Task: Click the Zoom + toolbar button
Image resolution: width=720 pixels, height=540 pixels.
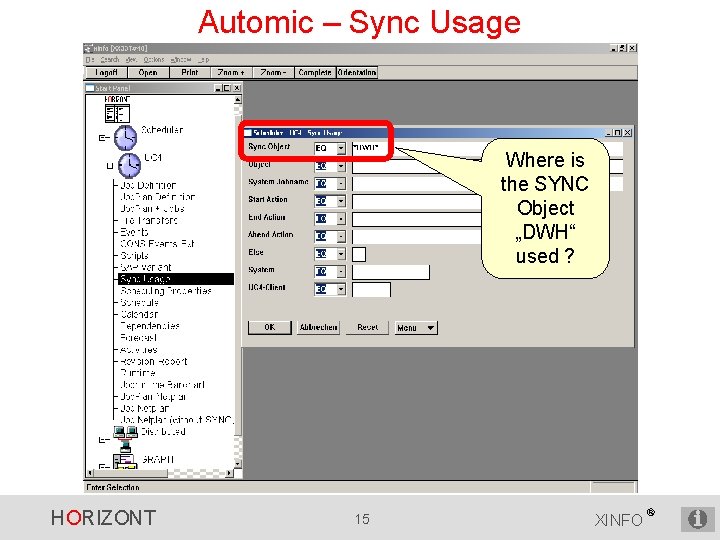Action: click(x=231, y=73)
